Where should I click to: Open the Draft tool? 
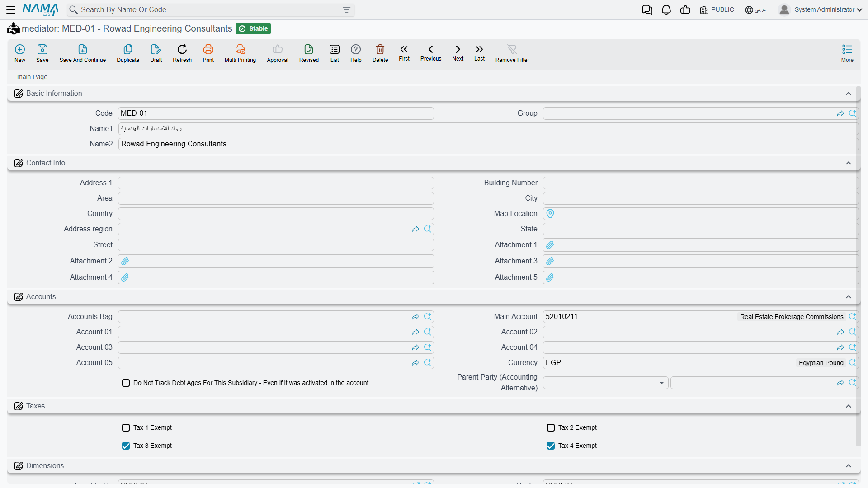tap(156, 53)
